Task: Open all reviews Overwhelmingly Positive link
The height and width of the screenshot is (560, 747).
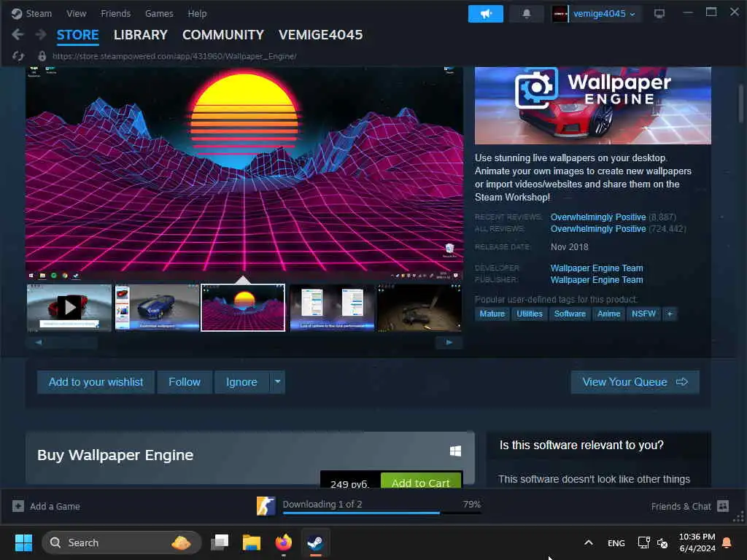Action: [x=598, y=229]
